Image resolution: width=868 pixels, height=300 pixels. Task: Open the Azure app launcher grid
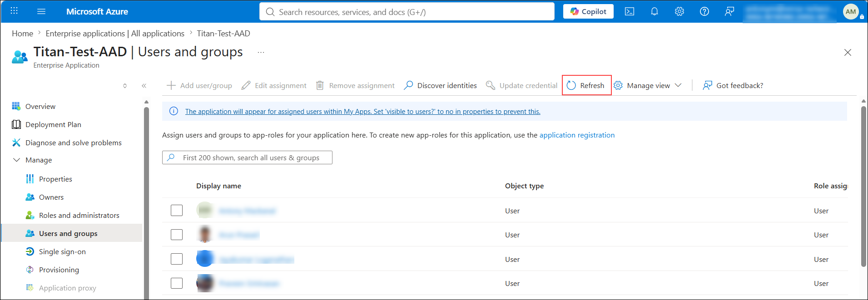pyautogui.click(x=14, y=11)
